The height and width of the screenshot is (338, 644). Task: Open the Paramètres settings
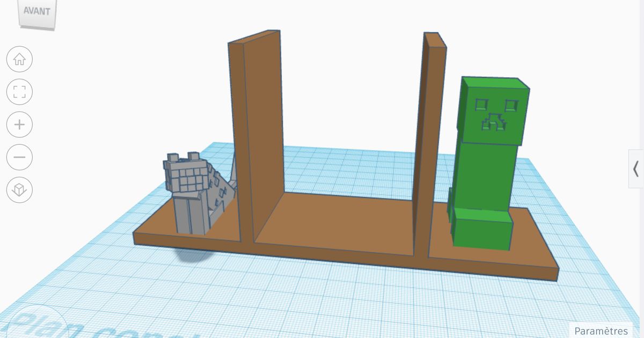tap(601, 330)
